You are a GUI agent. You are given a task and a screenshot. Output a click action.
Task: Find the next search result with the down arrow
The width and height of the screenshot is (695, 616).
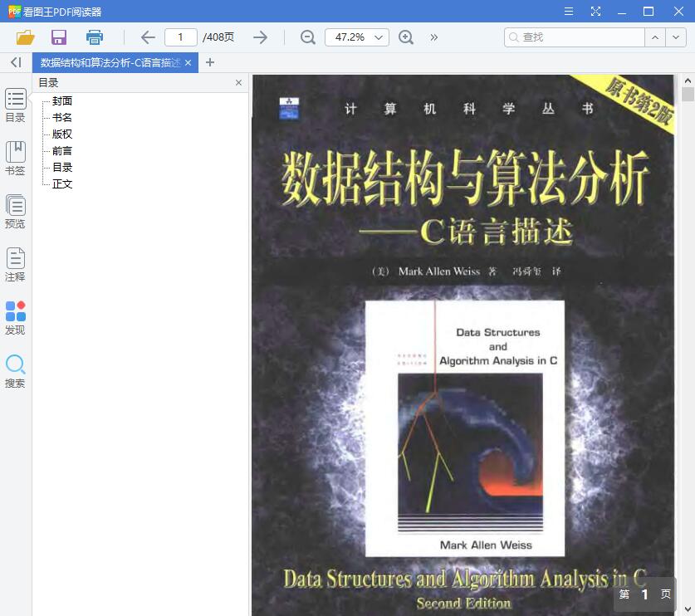(676, 37)
